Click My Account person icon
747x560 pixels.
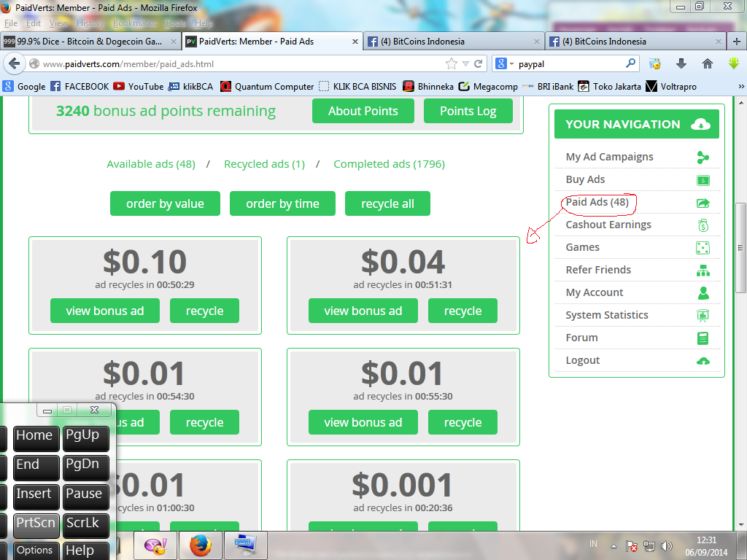point(703,293)
